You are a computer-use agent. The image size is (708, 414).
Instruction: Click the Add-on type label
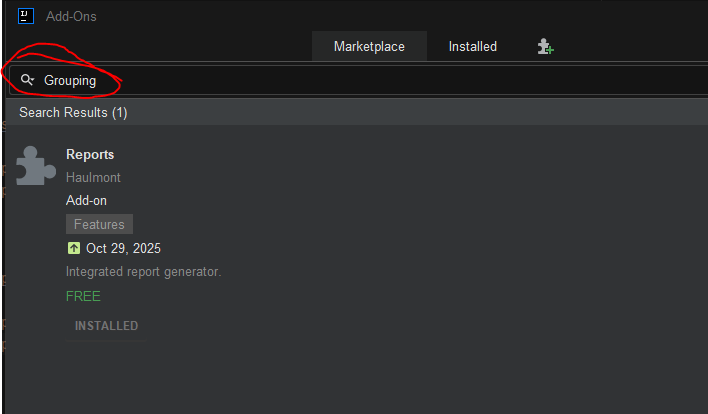[x=86, y=200]
